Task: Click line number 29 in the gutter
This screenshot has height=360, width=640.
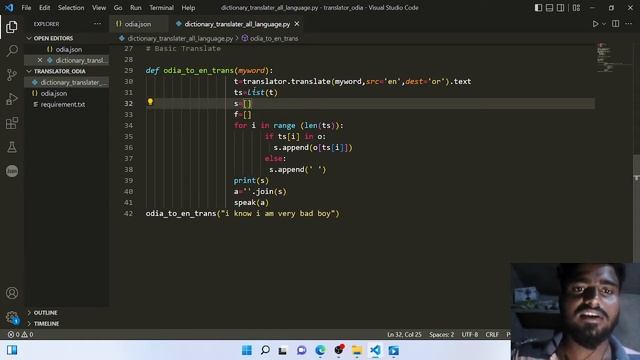Action: (x=129, y=71)
